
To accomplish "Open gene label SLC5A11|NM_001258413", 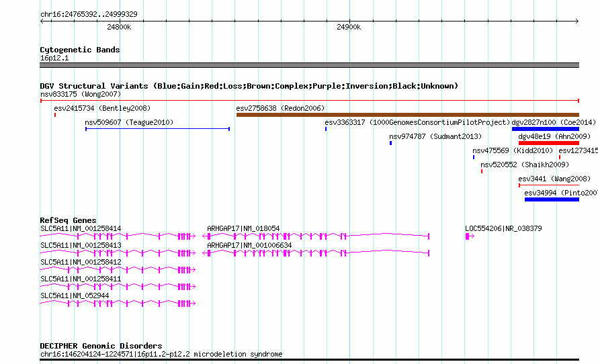I will click(x=81, y=245).
